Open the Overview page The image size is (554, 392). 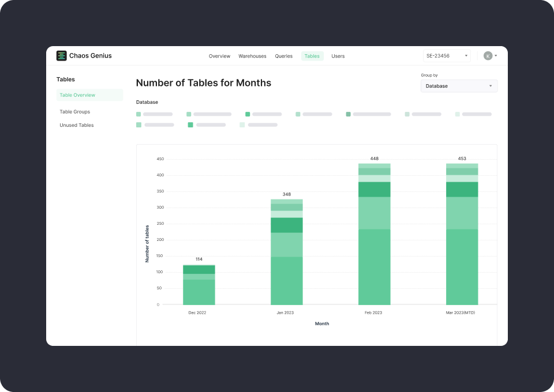pyautogui.click(x=219, y=56)
